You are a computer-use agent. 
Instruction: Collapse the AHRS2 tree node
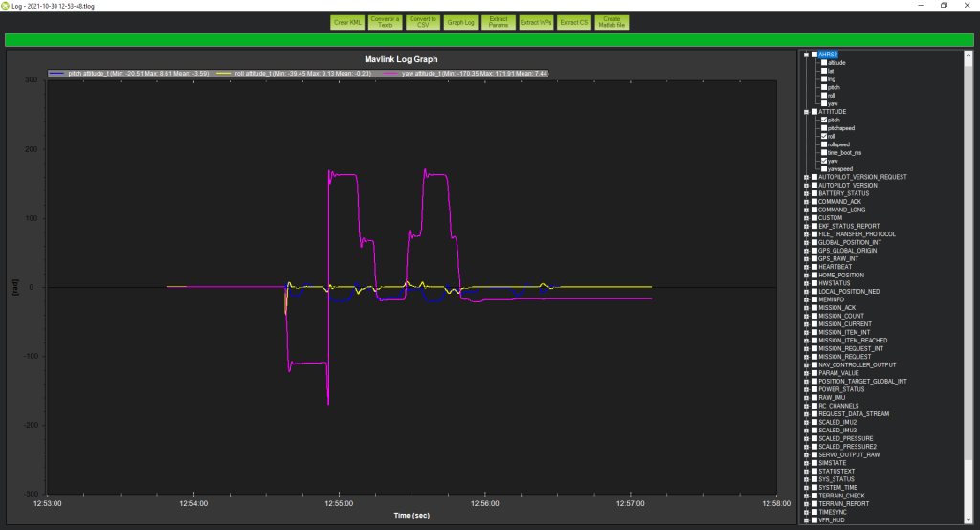pos(806,55)
